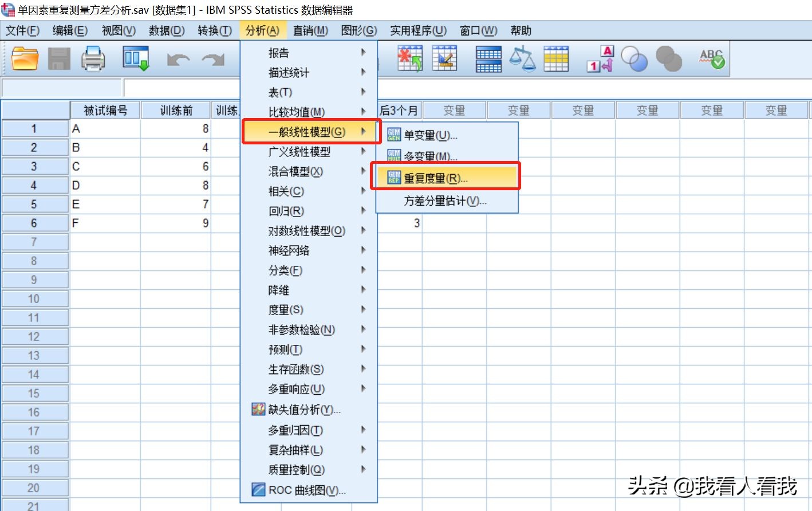Click the Insert Cases toolbar icon
This screenshot has height=511, width=812.
[410, 58]
